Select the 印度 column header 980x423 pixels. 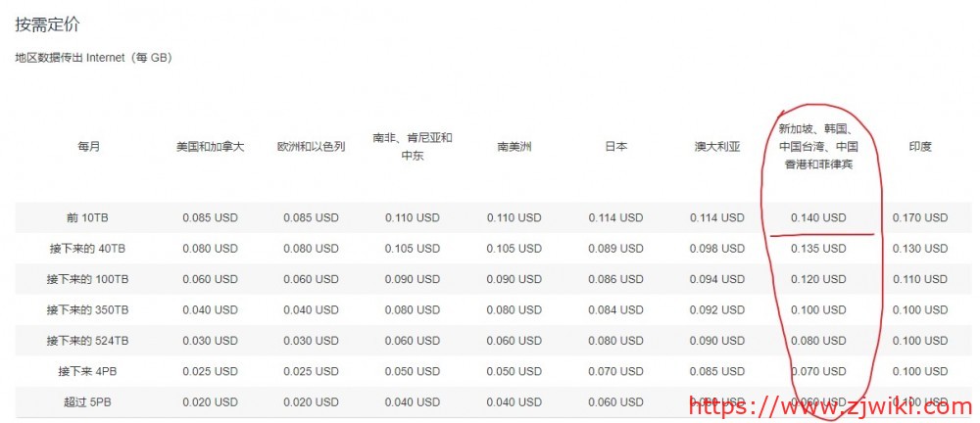tap(920, 147)
